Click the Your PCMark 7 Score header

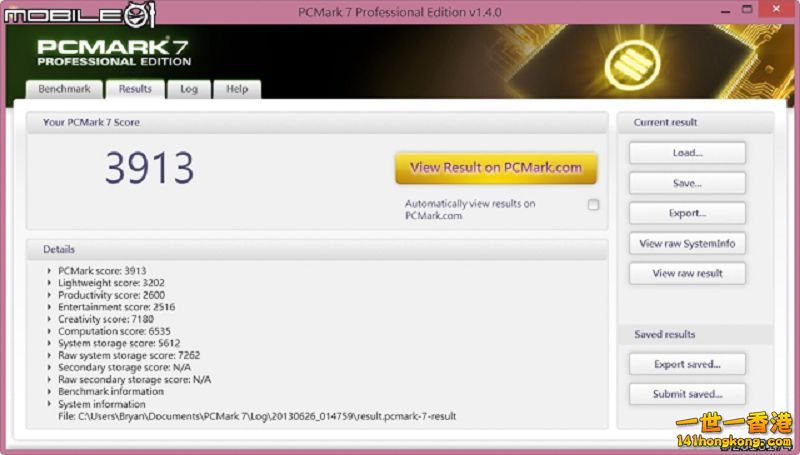pos(317,122)
